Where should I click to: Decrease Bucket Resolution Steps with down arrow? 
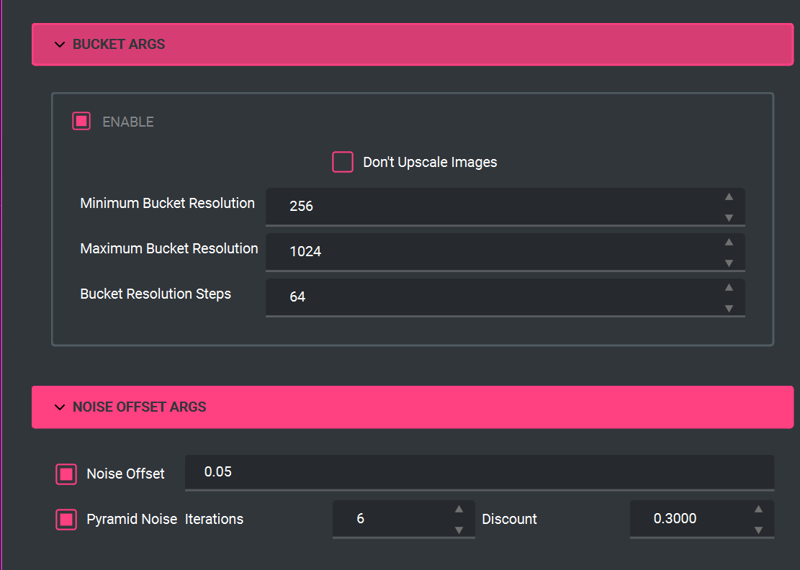click(x=729, y=309)
